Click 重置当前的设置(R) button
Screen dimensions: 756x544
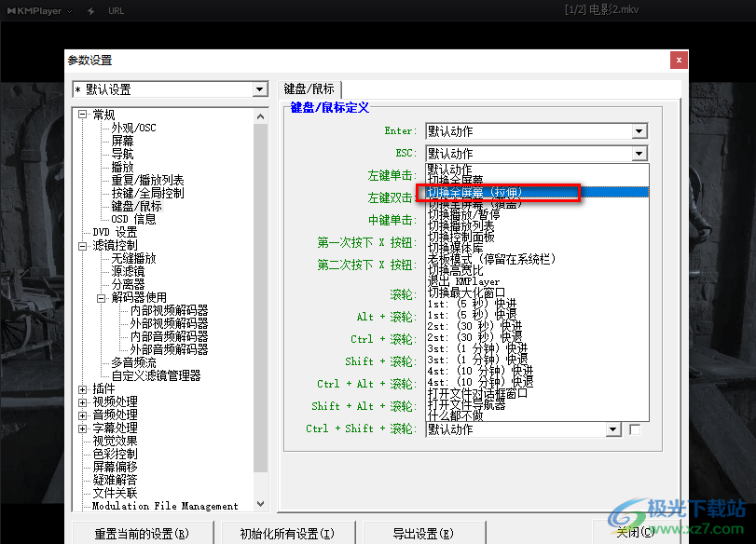pyautogui.click(x=143, y=533)
